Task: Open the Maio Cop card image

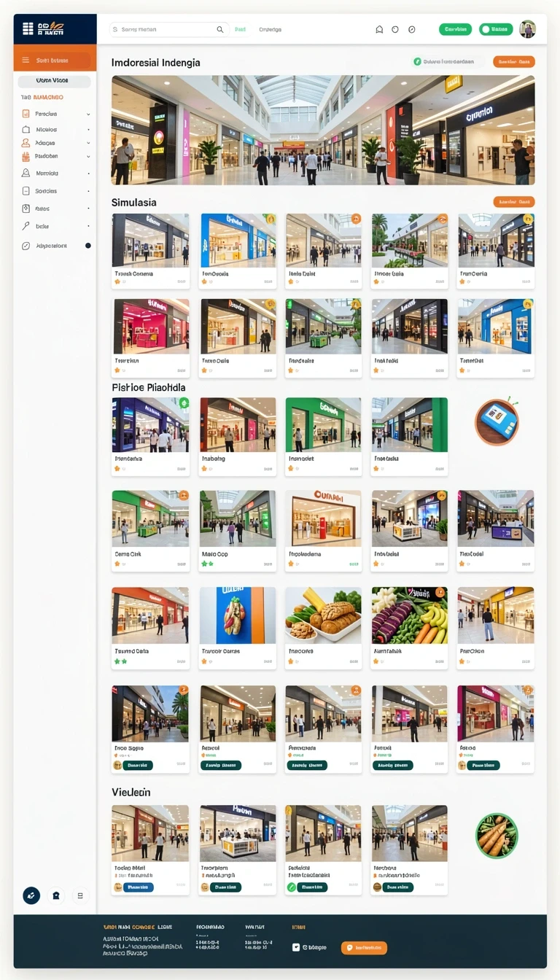Action: (x=238, y=518)
